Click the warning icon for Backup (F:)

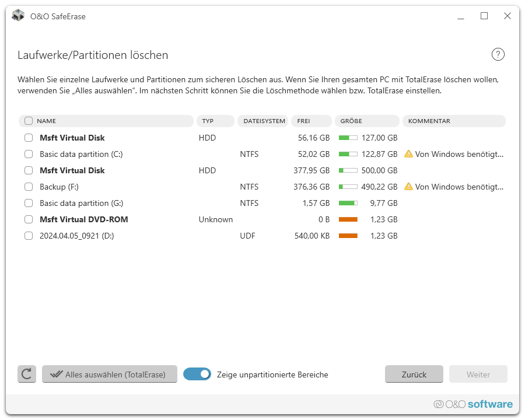[408, 187]
